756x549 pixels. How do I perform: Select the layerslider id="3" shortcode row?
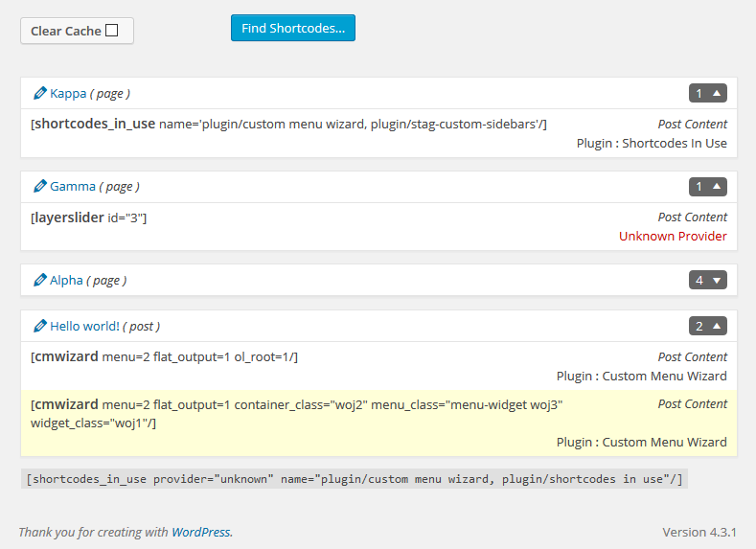(x=379, y=226)
